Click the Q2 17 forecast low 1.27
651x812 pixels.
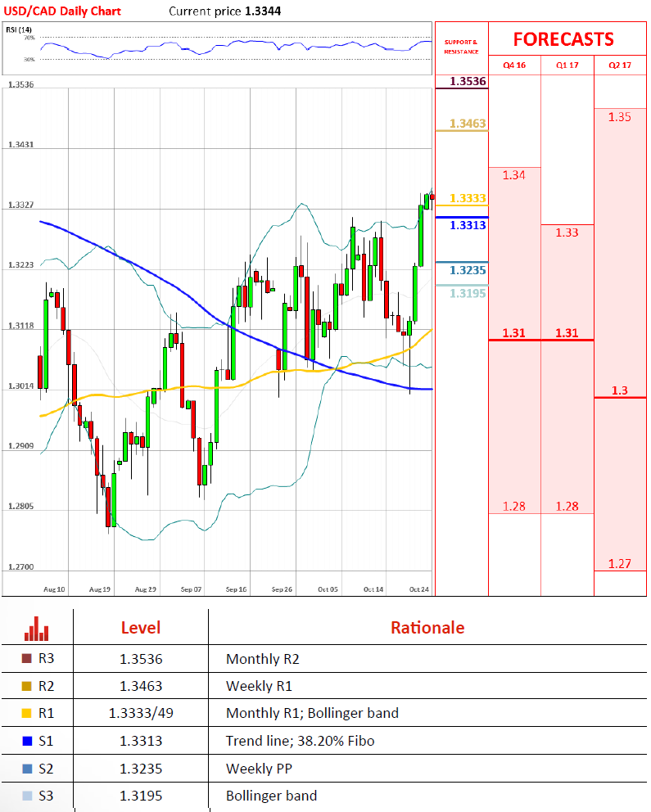click(x=619, y=563)
